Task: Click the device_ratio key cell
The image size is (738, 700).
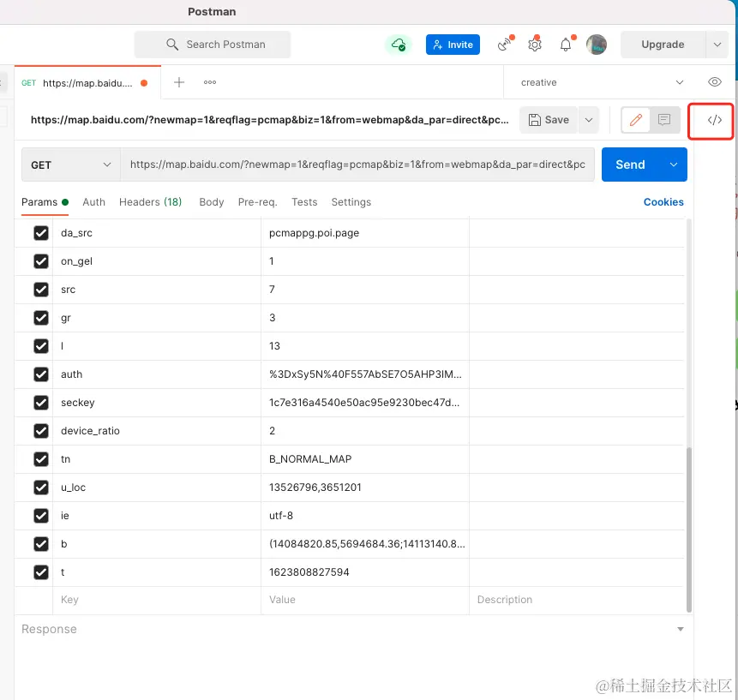Action: pos(157,431)
